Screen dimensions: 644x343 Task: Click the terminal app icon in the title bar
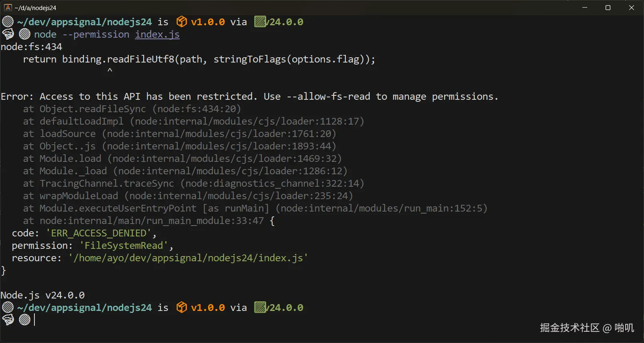(x=8, y=8)
